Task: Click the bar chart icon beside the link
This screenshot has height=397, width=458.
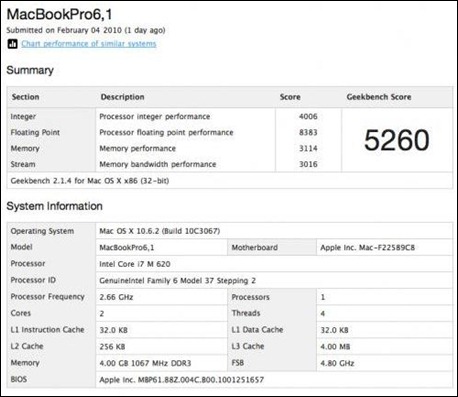Action: (12, 44)
